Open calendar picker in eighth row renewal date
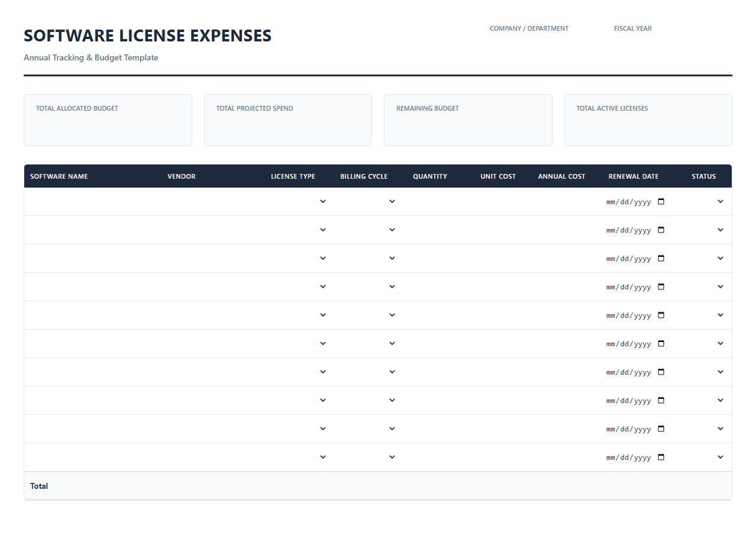 point(661,400)
